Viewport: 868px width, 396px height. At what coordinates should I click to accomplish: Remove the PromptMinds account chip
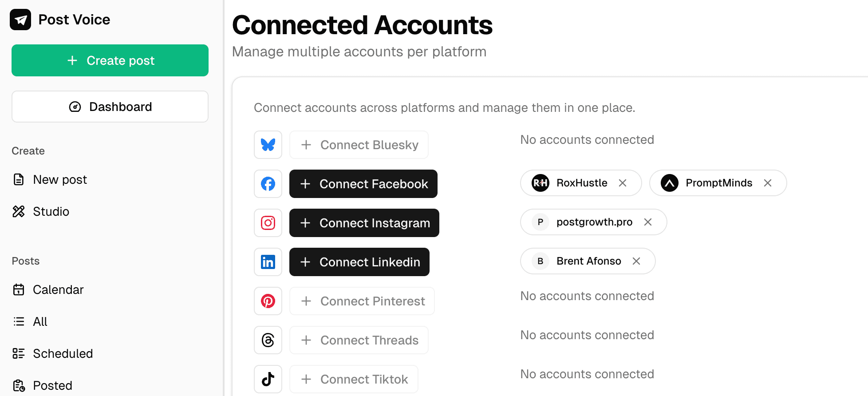click(x=768, y=183)
